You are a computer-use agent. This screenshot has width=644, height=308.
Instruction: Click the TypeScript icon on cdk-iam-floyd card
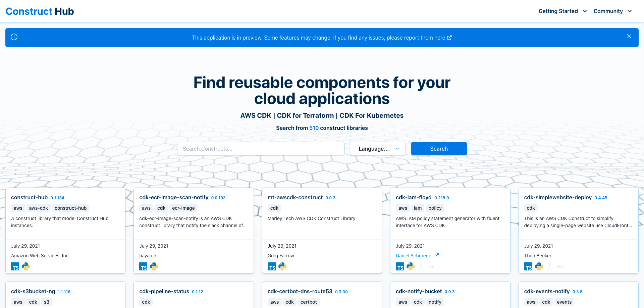(x=400, y=267)
